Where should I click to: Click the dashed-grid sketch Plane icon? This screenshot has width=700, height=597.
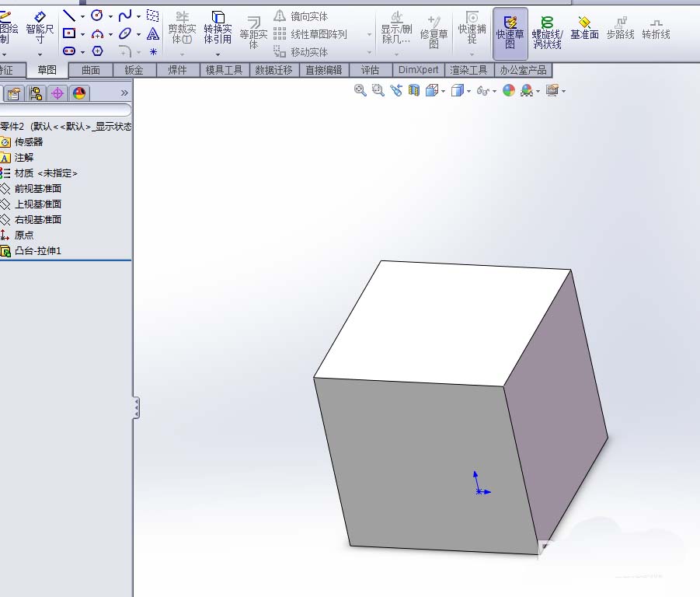click(153, 16)
